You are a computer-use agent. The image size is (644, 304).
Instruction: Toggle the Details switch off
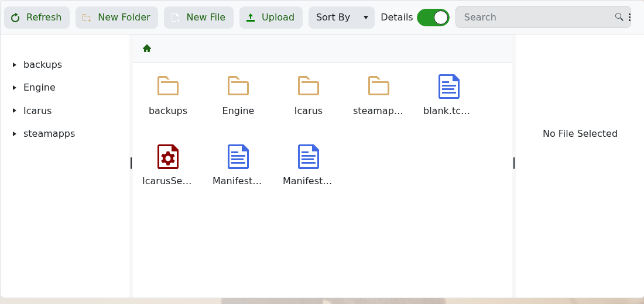tap(433, 17)
